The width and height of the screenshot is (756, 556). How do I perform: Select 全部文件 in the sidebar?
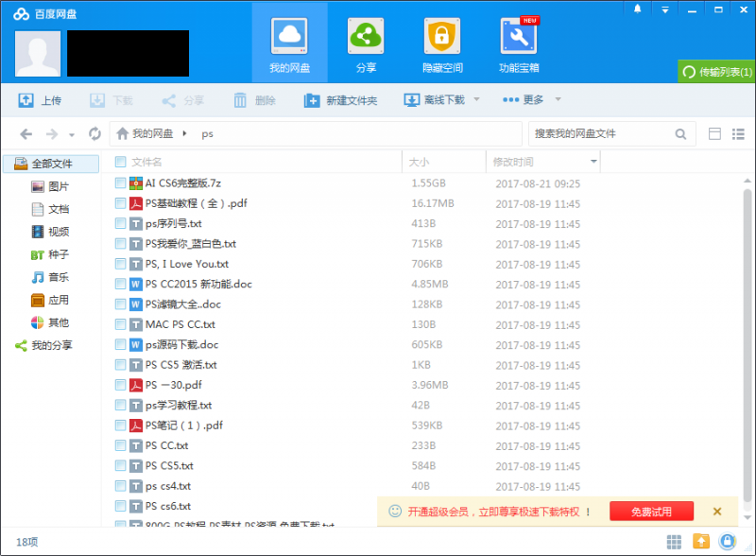(51, 164)
